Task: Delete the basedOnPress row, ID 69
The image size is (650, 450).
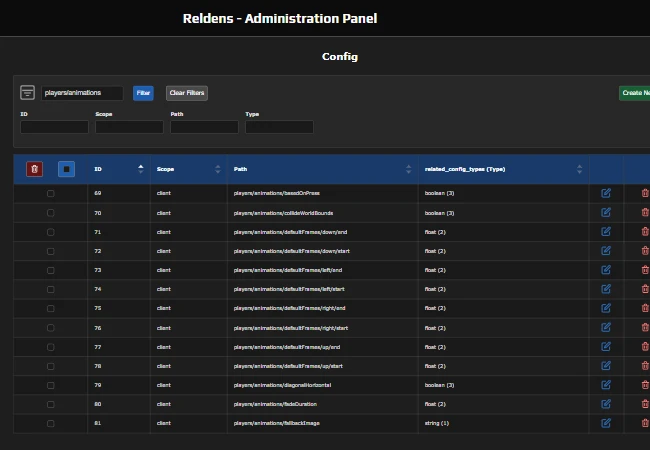Action: click(645, 193)
